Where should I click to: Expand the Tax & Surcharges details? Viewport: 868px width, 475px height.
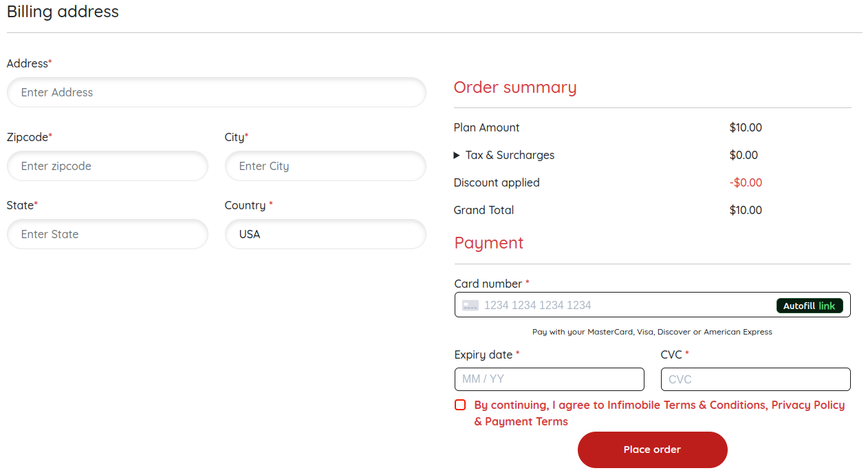[457, 156]
